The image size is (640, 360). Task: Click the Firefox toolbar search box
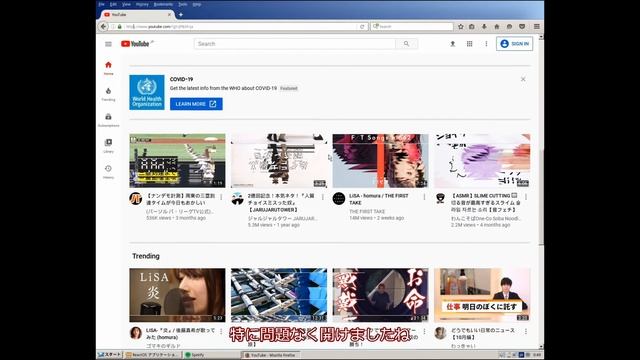click(x=412, y=27)
